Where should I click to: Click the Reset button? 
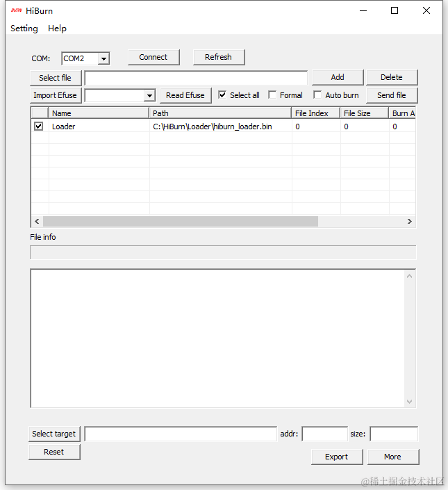point(54,452)
